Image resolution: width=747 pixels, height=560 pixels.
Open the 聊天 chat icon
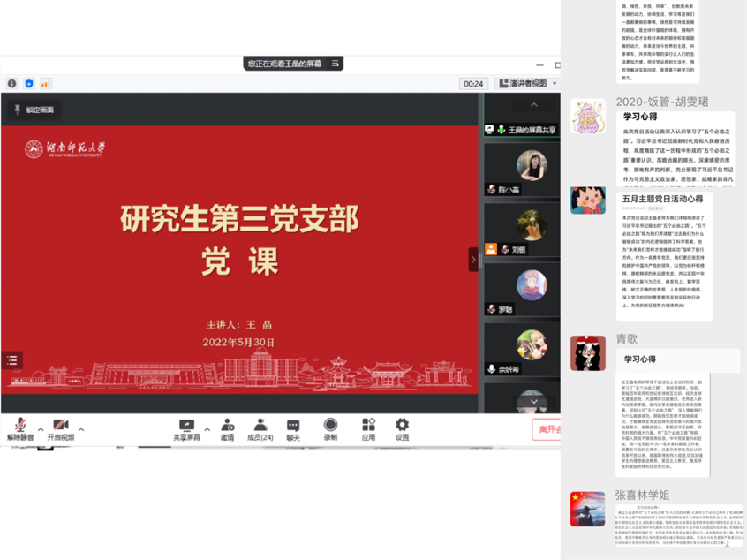click(x=293, y=429)
